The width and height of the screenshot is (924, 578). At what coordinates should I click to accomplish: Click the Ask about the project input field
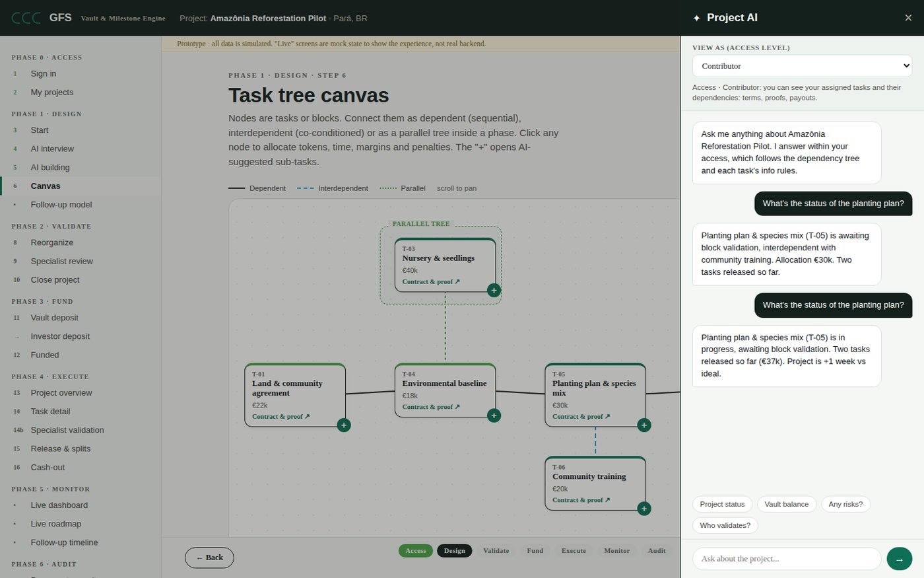787,559
